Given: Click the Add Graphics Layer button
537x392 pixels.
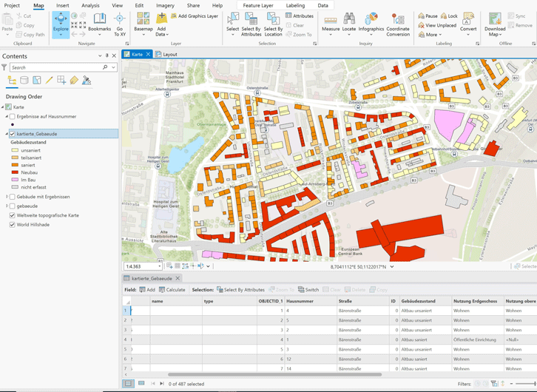Looking at the screenshot, I should click(x=194, y=16).
